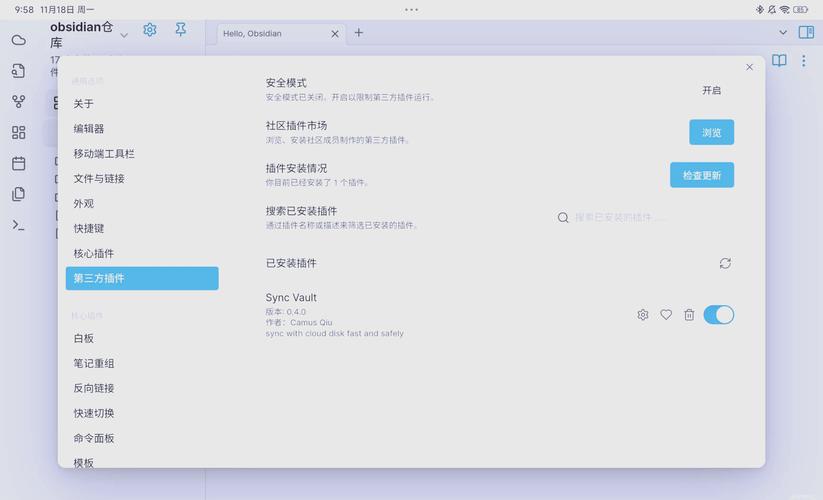Image resolution: width=823 pixels, height=500 pixels.
Task: Open 命令面板 plugin settings
Action: coord(142,438)
